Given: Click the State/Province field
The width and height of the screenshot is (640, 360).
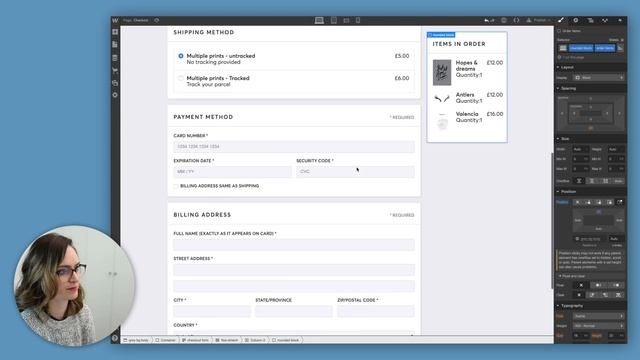Looking at the screenshot, I should (x=294, y=311).
